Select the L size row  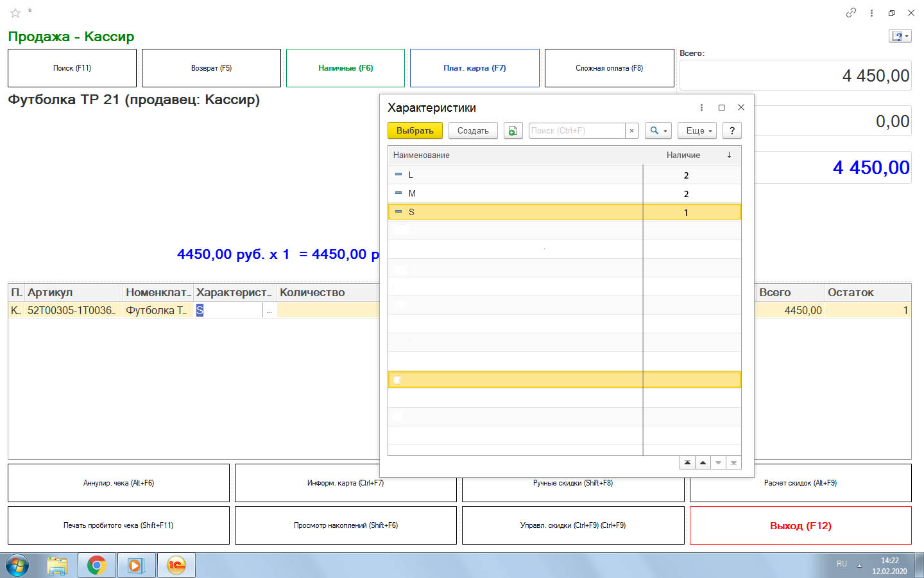coord(513,175)
